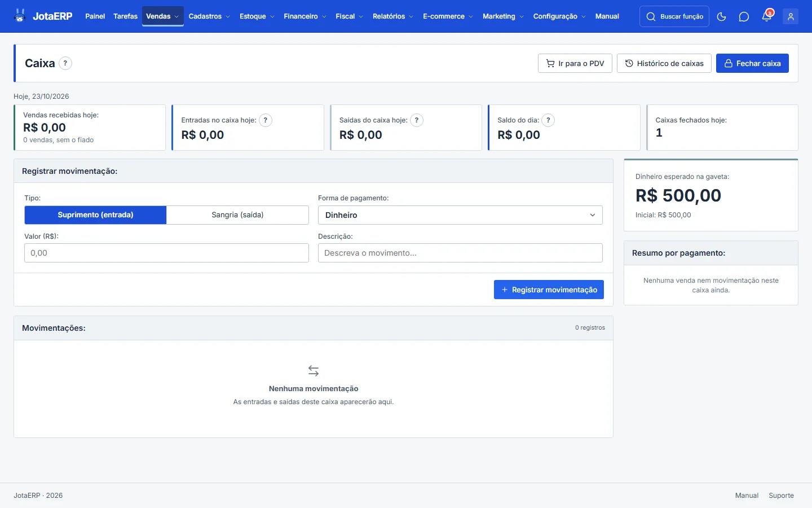Click the 'Hoje, 23/10/2026' date text
The width and height of the screenshot is (812, 508).
coord(41,97)
